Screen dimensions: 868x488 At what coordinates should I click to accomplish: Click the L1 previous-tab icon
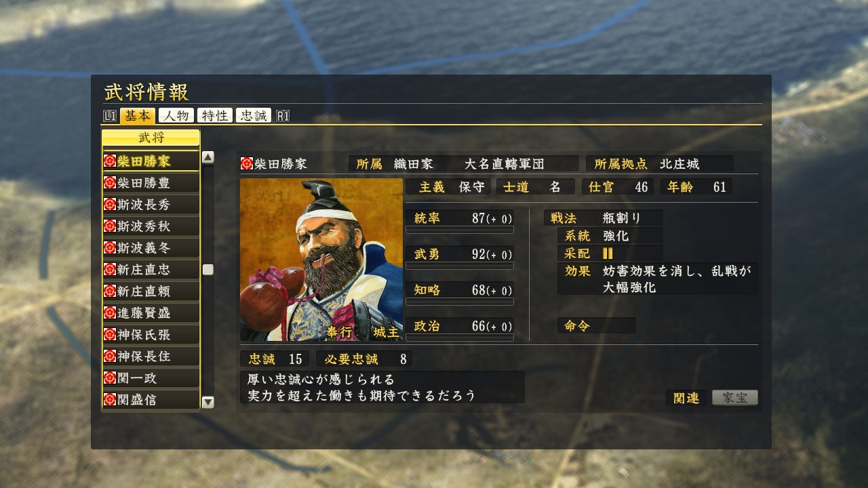pos(111,116)
